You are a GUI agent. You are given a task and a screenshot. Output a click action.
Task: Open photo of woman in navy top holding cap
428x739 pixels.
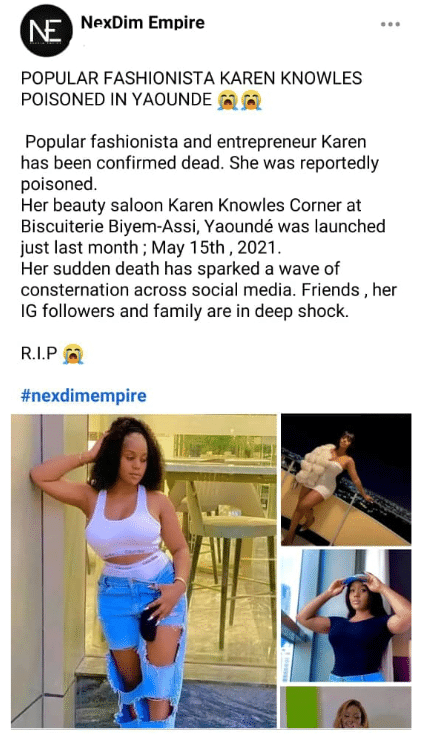point(346,616)
